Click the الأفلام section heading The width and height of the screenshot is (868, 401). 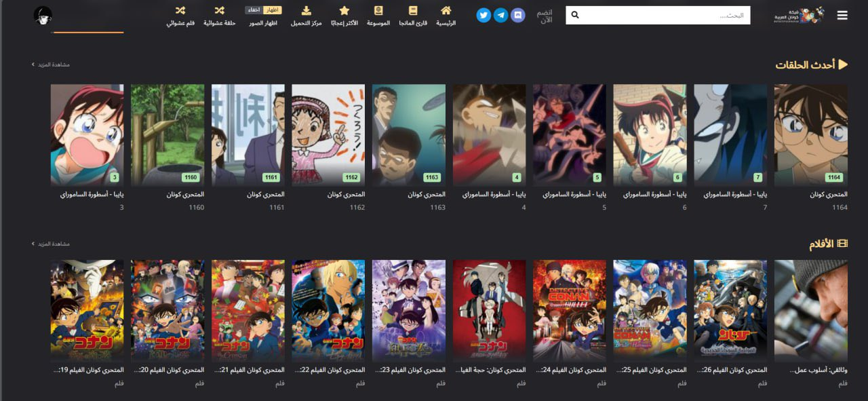click(x=829, y=244)
